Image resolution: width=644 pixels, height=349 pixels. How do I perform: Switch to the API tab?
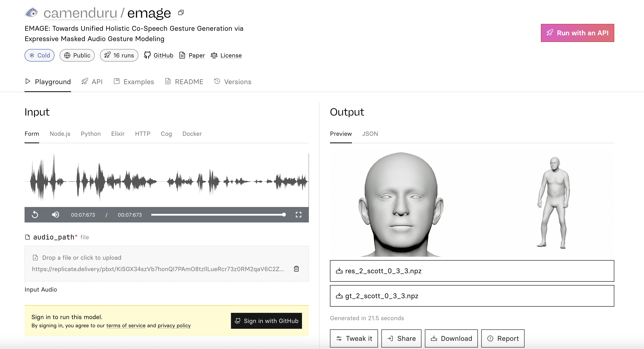pyautogui.click(x=92, y=82)
